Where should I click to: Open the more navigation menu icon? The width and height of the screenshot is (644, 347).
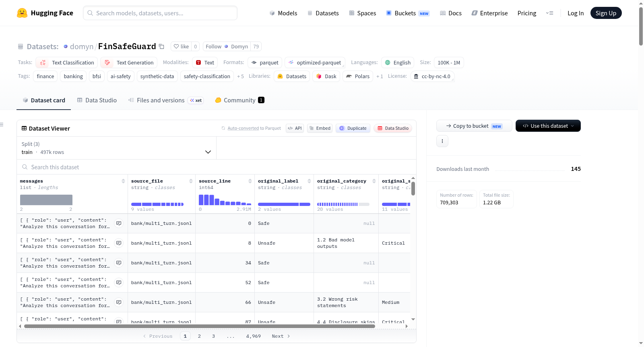click(549, 13)
